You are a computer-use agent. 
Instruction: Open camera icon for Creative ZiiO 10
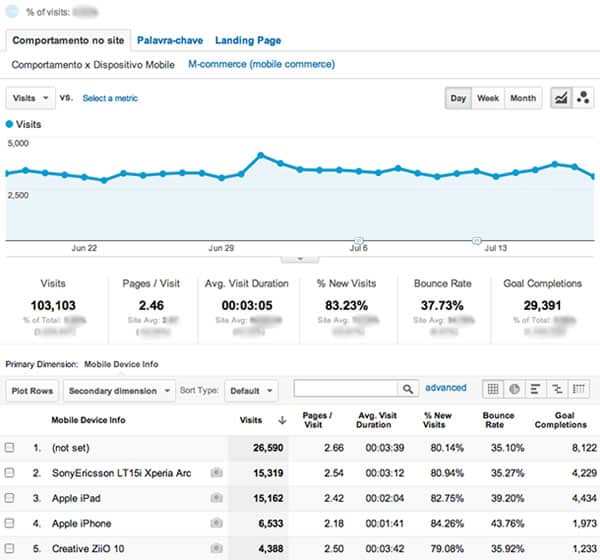click(x=216, y=548)
